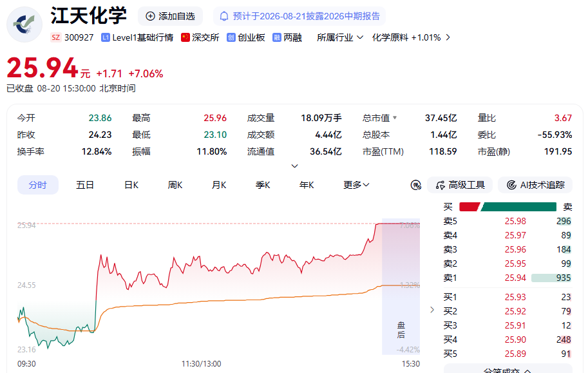Viewport: 588px width, 373px height.
Task: Click the 创业板 badge icon
Action: tap(231, 37)
